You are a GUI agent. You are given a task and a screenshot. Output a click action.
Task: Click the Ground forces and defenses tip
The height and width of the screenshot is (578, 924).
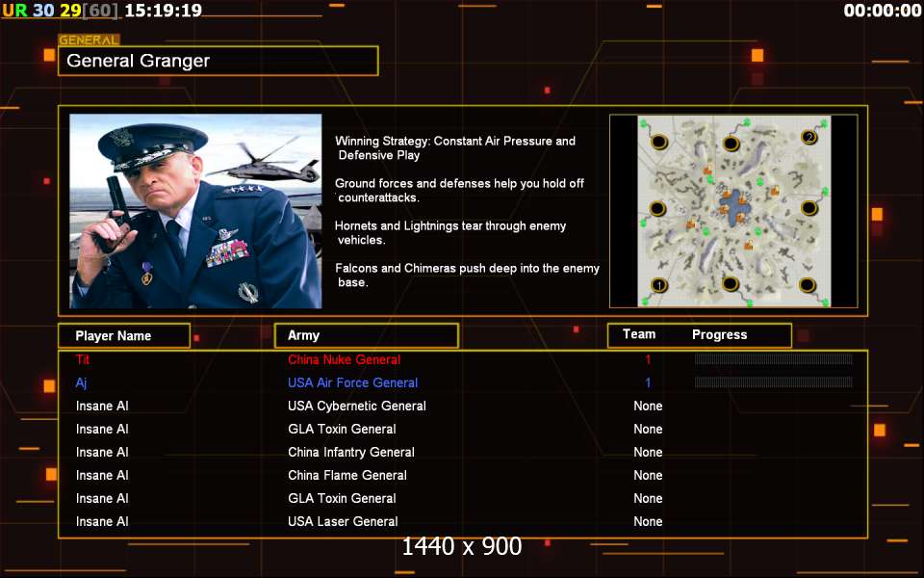pyautogui.click(x=459, y=191)
